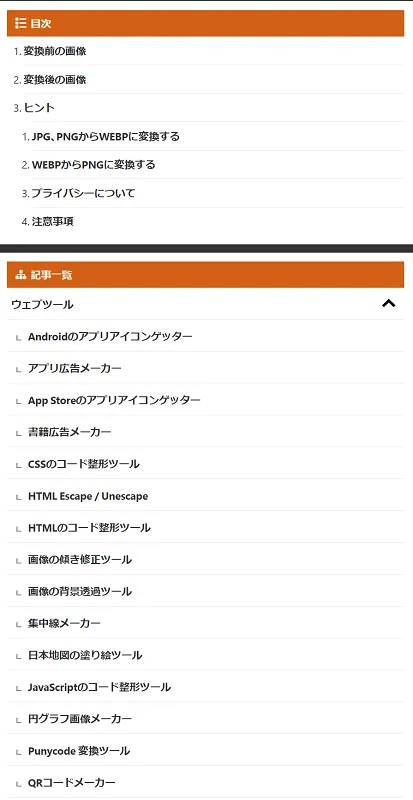Image resolution: width=413 pixels, height=800 pixels.
Task: Go to 変換前の画像 section
Action: point(55,51)
